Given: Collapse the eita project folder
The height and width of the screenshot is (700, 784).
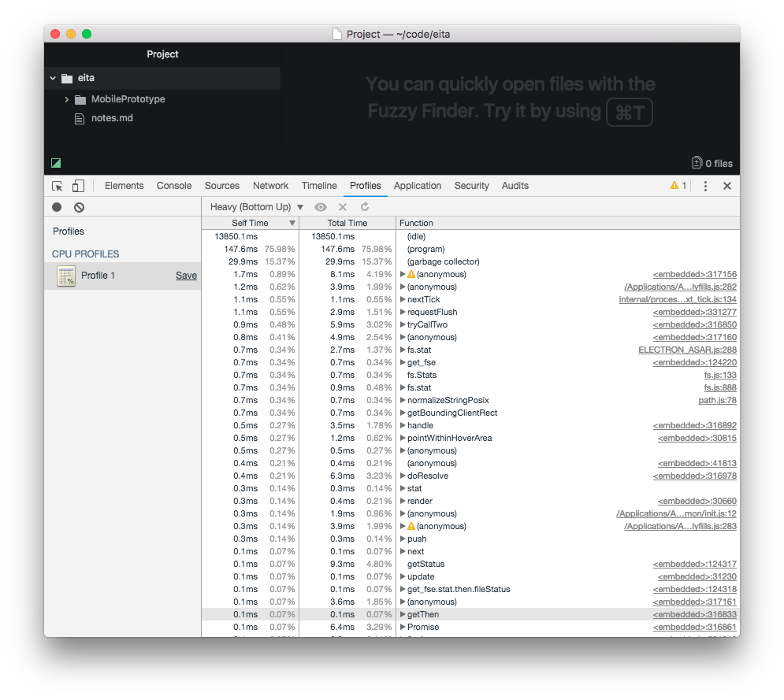Looking at the screenshot, I should [53, 78].
